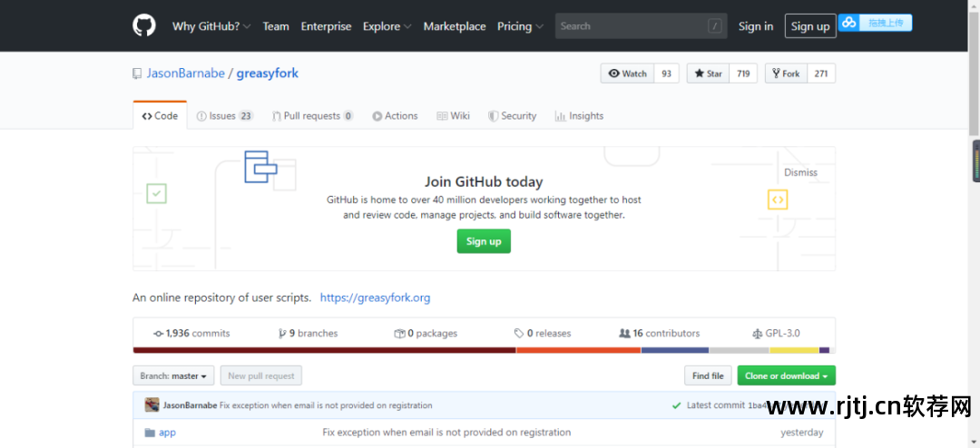Open the Actions tab
The width and height of the screenshot is (980, 448).
click(x=395, y=115)
